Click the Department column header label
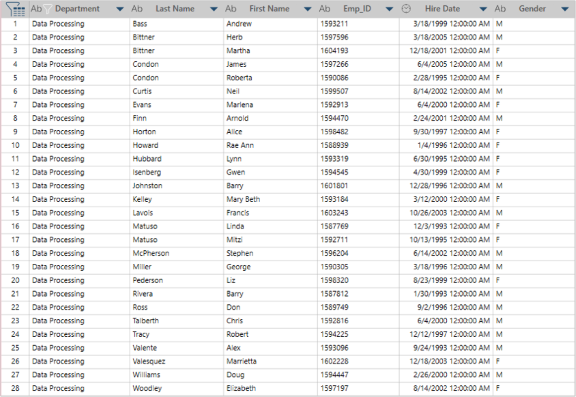Screen dimensions: 576x397 [x=77, y=9]
